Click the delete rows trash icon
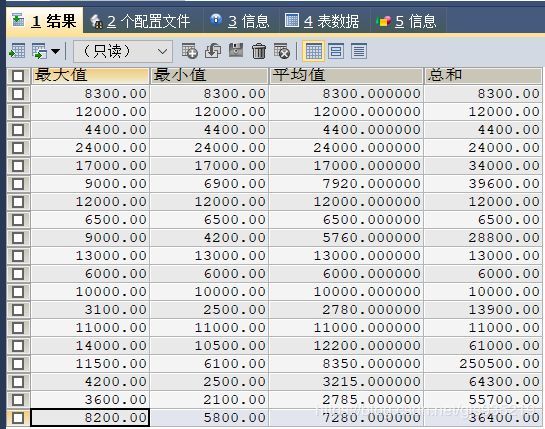 pyautogui.click(x=259, y=51)
